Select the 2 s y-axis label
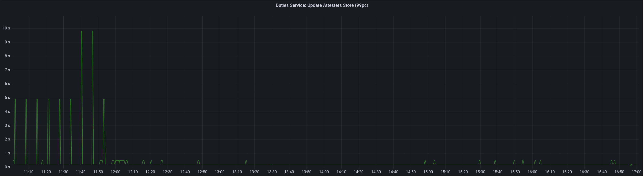This screenshot has width=644, height=176. 7,139
